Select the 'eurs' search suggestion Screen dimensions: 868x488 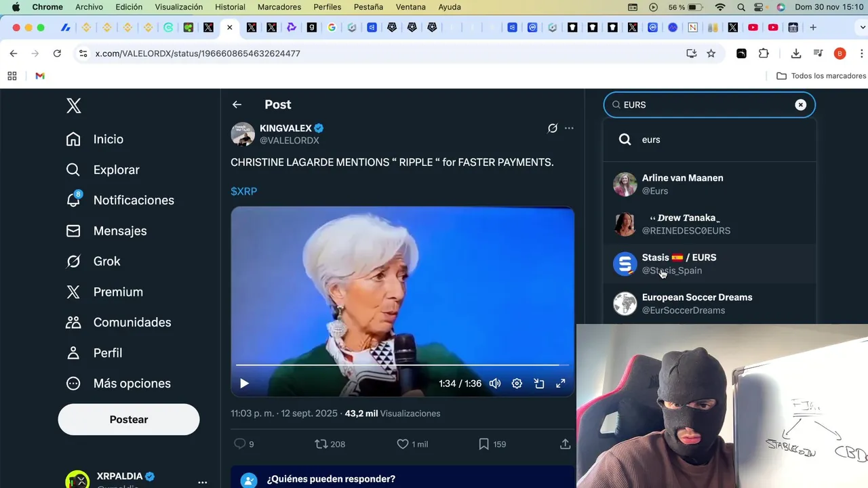coord(709,140)
